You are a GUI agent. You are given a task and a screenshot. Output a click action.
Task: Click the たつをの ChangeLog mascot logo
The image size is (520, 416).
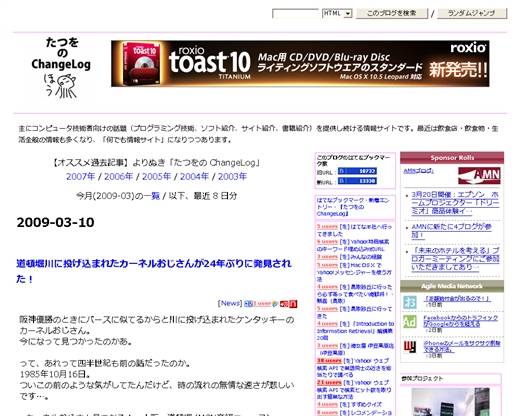coord(61,68)
